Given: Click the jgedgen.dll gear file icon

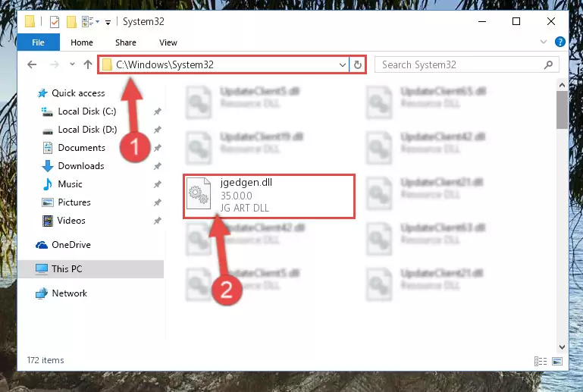Looking at the screenshot, I should point(198,193).
